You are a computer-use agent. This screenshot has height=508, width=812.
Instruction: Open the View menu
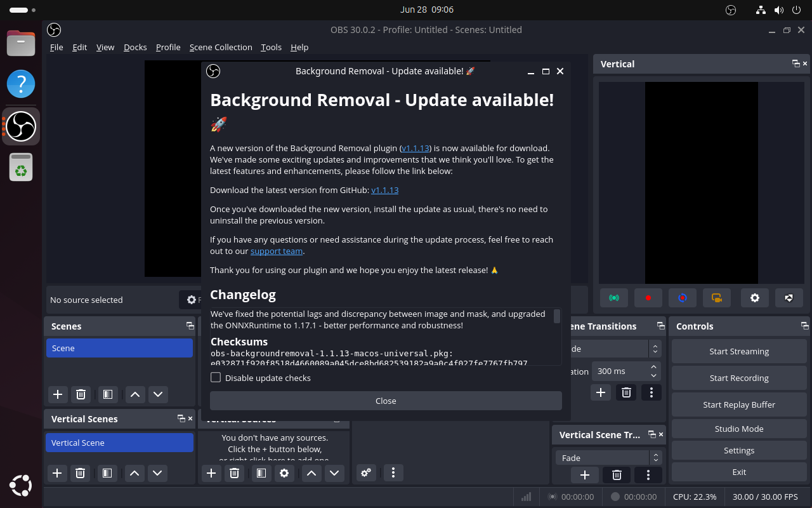click(x=105, y=47)
